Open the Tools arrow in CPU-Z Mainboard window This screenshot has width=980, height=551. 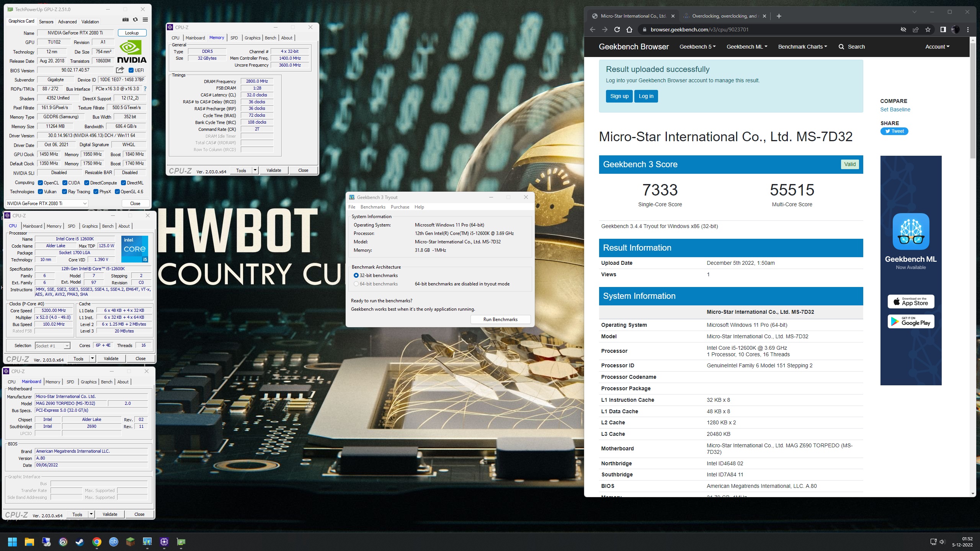click(91, 514)
